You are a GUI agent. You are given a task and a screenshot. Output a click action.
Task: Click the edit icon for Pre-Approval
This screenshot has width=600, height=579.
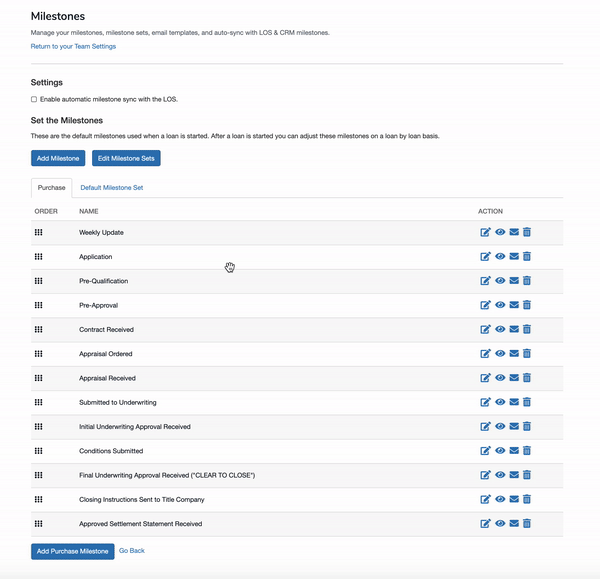click(x=485, y=305)
